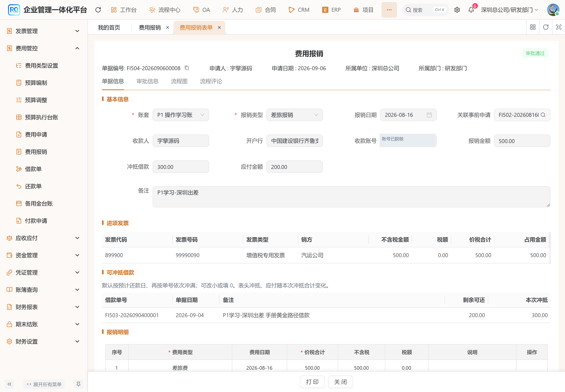565x392 pixels.
Task: Click the 报销金额 field
Action: [522, 141]
